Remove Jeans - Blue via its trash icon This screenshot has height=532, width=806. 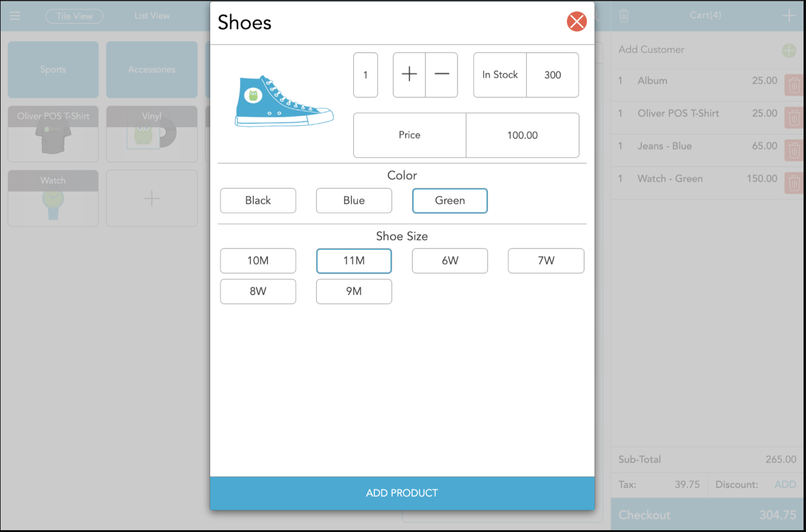[793, 150]
